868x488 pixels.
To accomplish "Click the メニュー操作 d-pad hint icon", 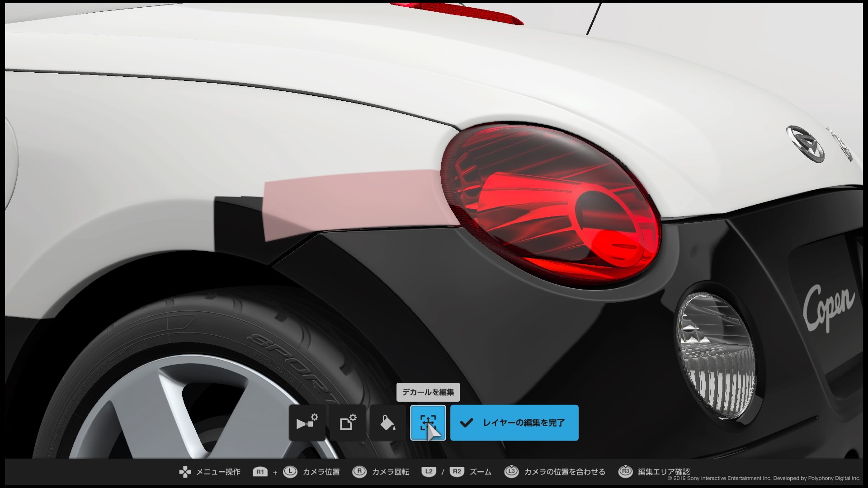I will (185, 472).
